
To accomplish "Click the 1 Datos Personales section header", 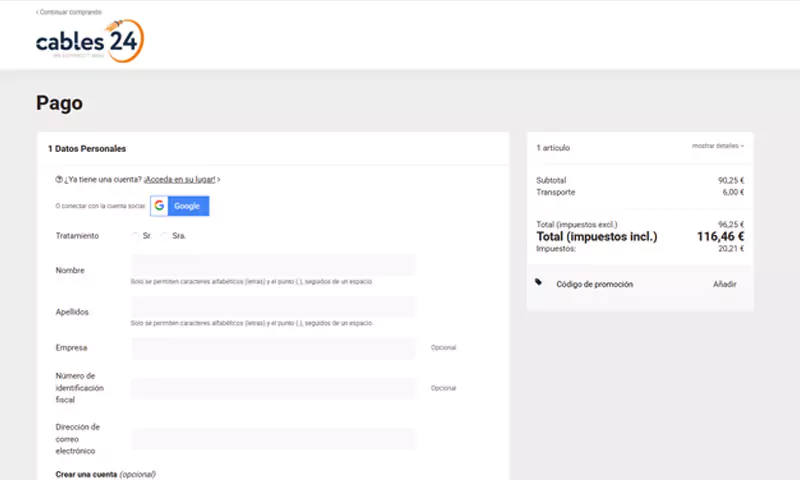I will tap(87, 149).
